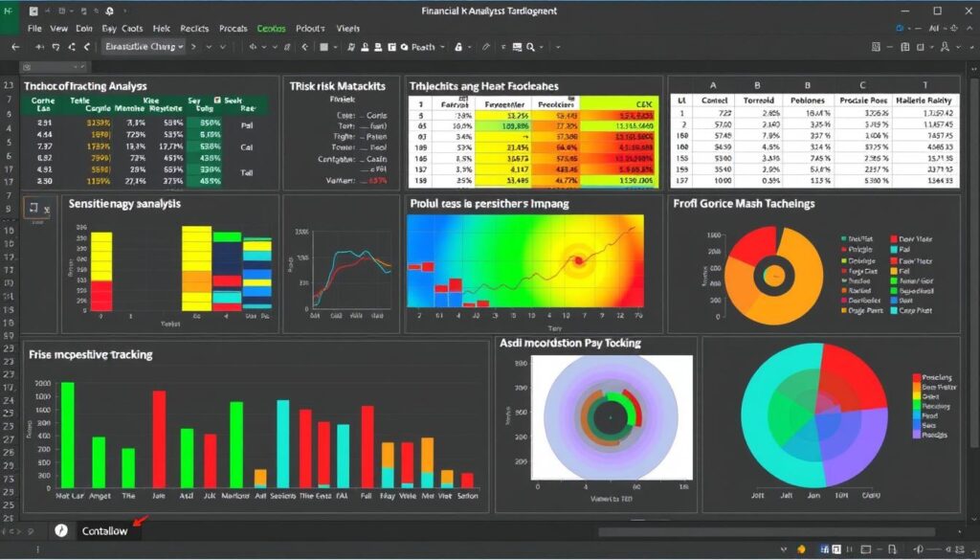Open the File menu
Image resolution: width=980 pixels, height=560 pixels.
34,29
